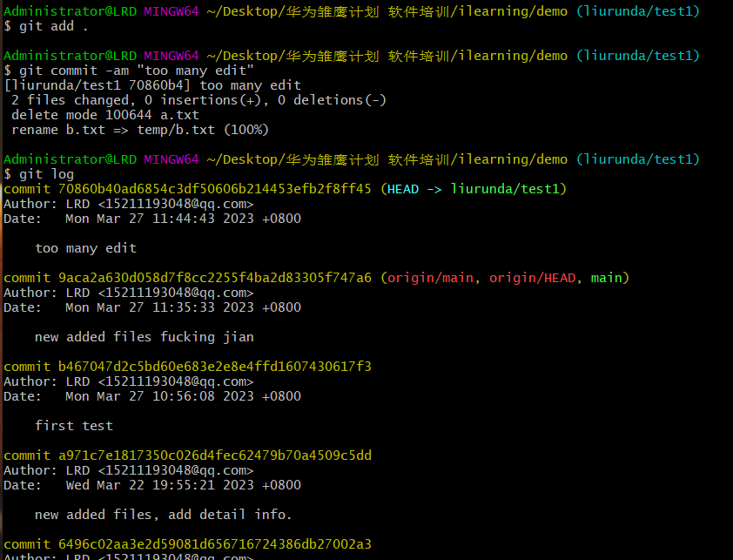Click the Author line under commit 70860b40
The height and width of the screenshot is (560, 733).
tap(129, 204)
